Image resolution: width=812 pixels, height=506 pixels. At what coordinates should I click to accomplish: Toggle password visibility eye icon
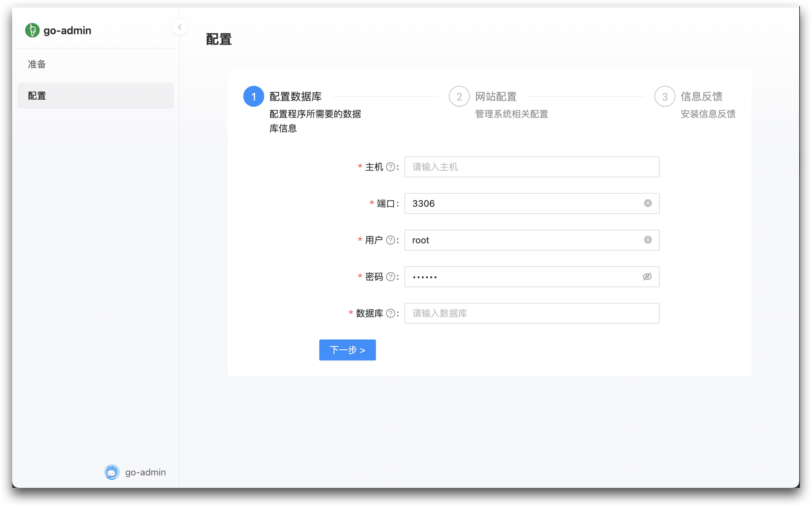click(x=647, y=277)
